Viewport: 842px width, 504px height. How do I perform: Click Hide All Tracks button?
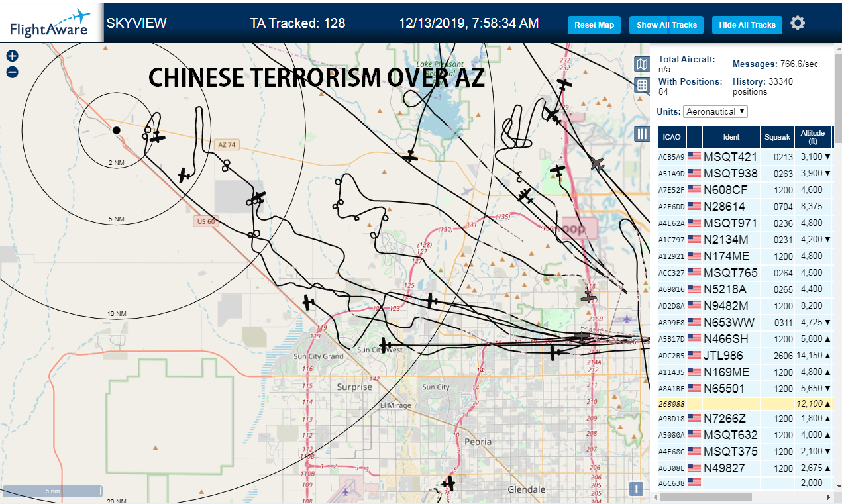[x=747, y=25]
